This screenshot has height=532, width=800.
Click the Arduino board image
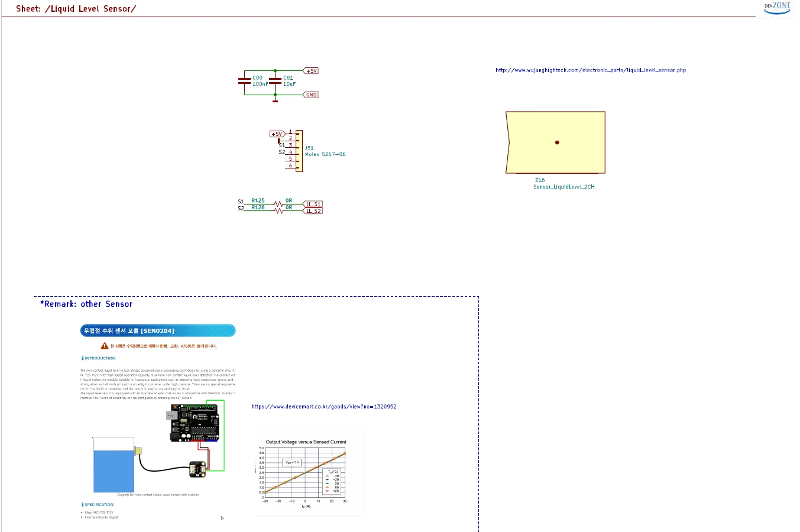(x=195, y=423)
